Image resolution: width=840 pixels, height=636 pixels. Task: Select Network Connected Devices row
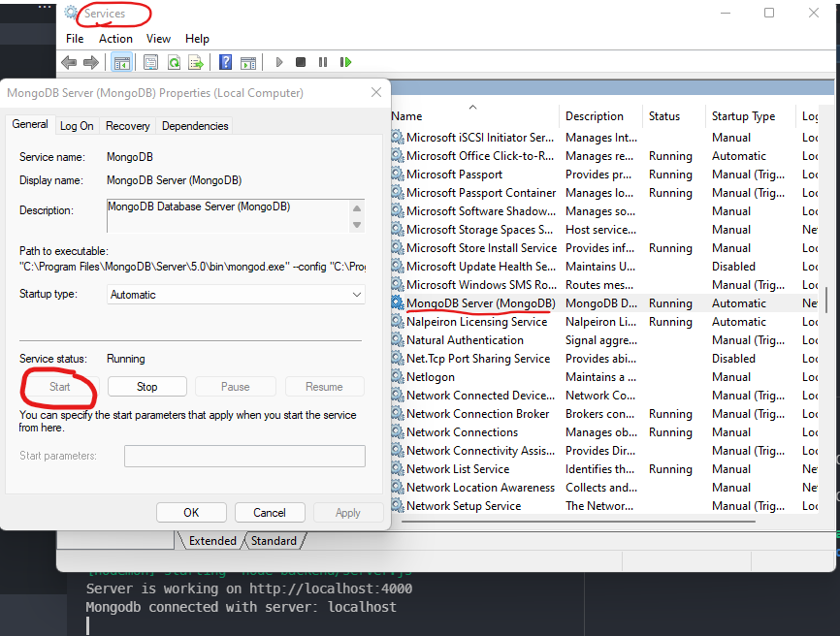[x=603, y=396]
